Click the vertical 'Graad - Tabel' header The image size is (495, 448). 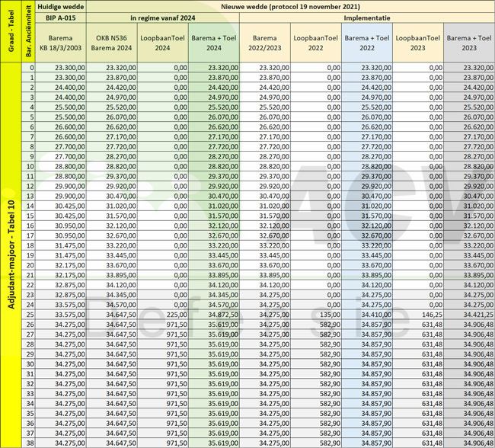coord(11,31)
